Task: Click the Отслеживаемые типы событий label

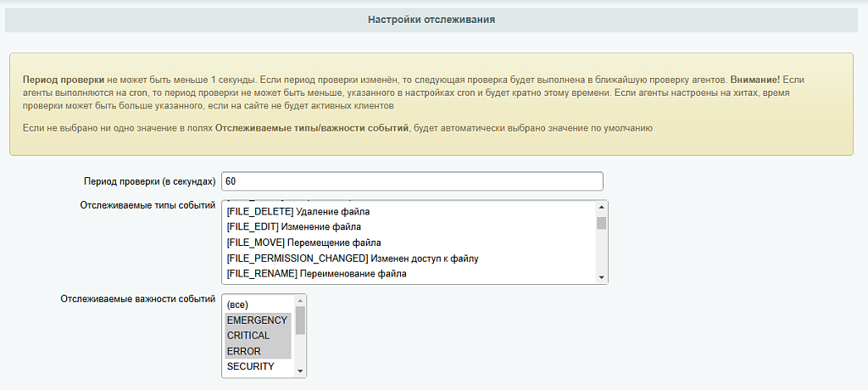Action: point(147,205)
